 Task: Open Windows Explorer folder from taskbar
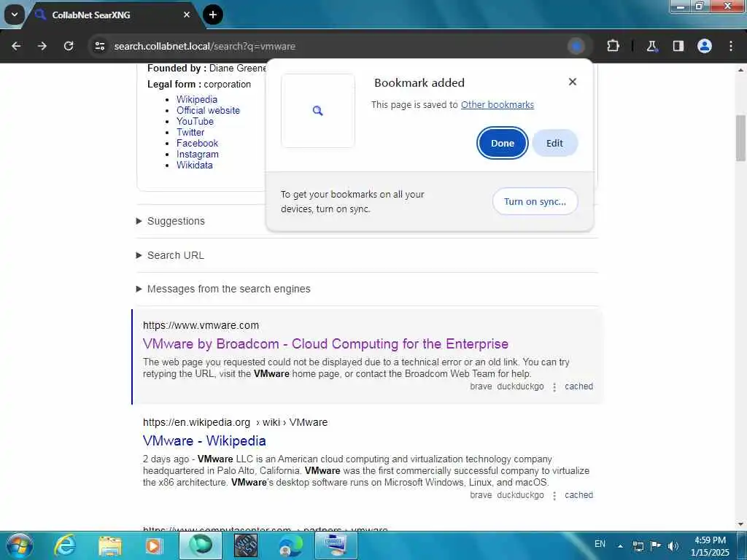(110, 545)
